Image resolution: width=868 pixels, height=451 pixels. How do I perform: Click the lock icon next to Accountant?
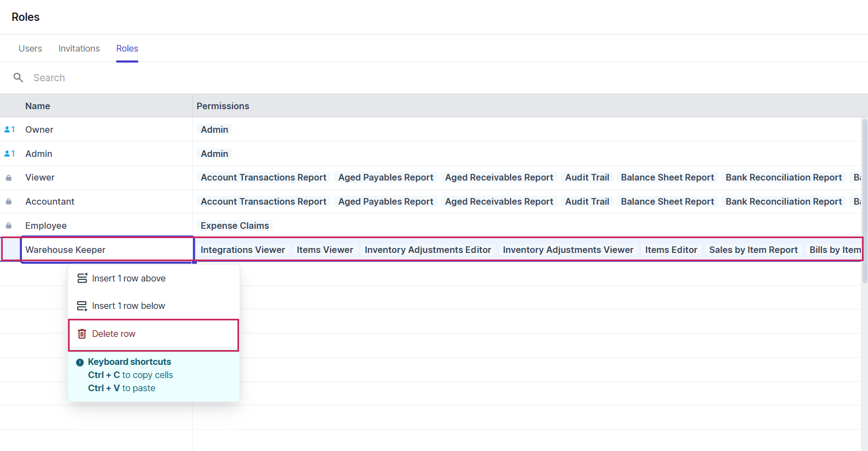[9, 202]
